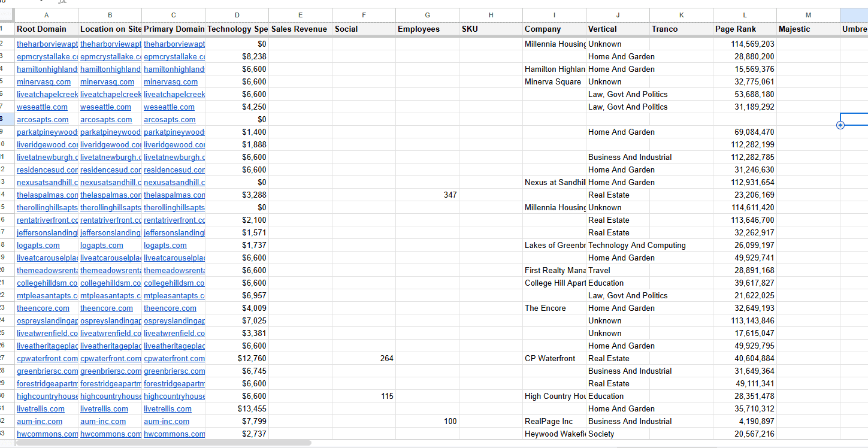This screenshot has width=868, height=448.
Task: Select the Employees cell showing 100
Action: pos(428,421)
